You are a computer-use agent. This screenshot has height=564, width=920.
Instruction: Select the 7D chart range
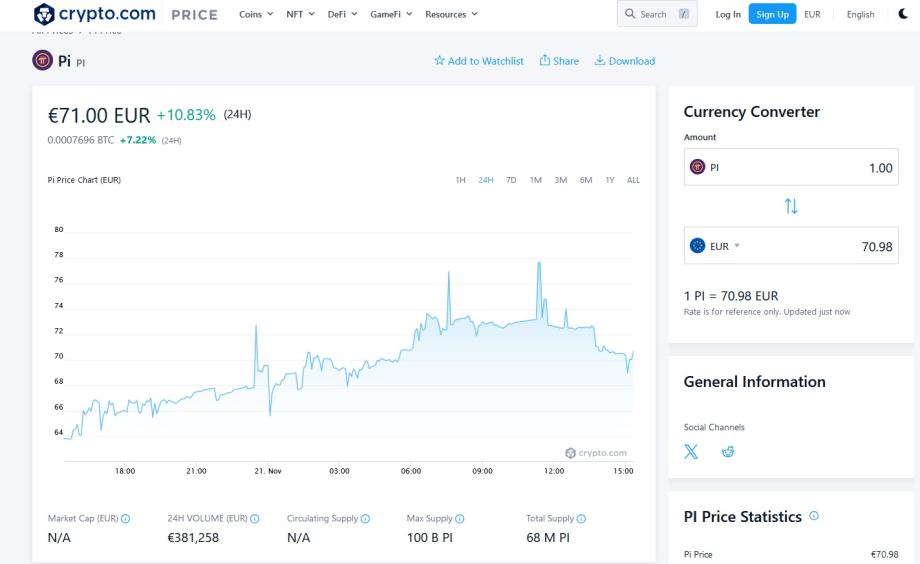[x=511, y=180]
